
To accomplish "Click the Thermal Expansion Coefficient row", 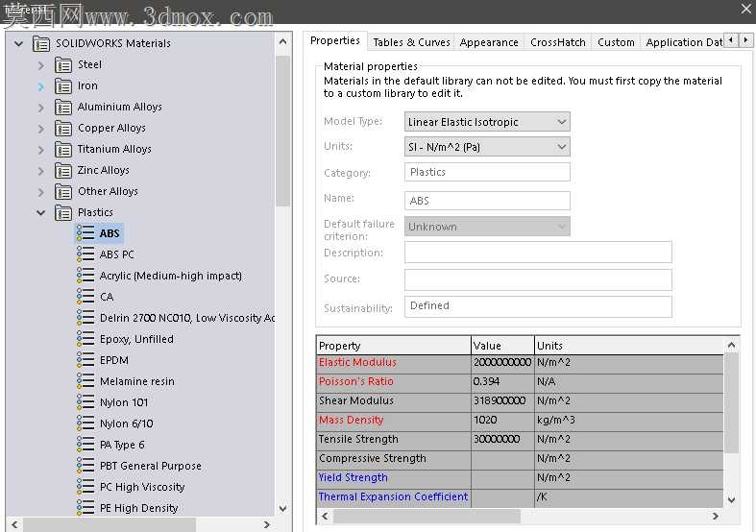I will coord(520,497).
